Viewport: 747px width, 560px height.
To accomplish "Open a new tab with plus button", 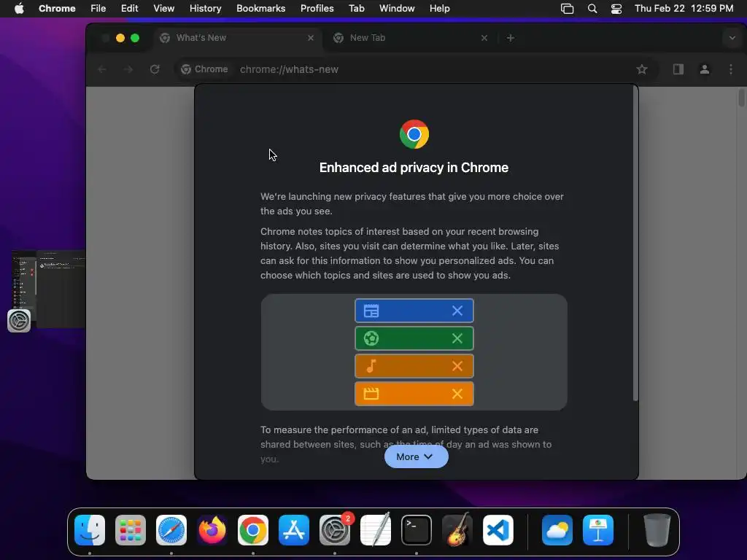I will [510, 38].
